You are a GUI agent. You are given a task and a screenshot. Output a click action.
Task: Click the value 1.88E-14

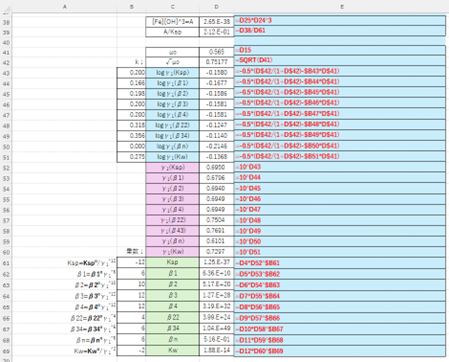[217, 350]
